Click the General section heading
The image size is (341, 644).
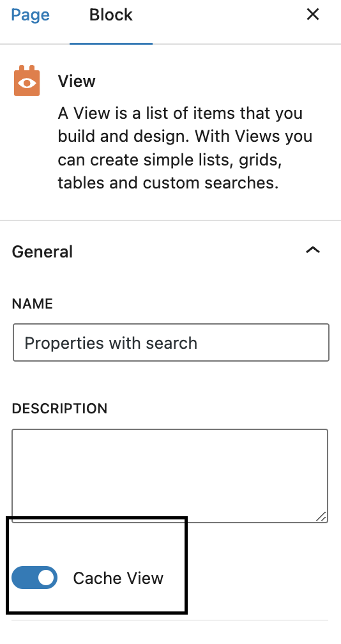[x=42, y=252]
